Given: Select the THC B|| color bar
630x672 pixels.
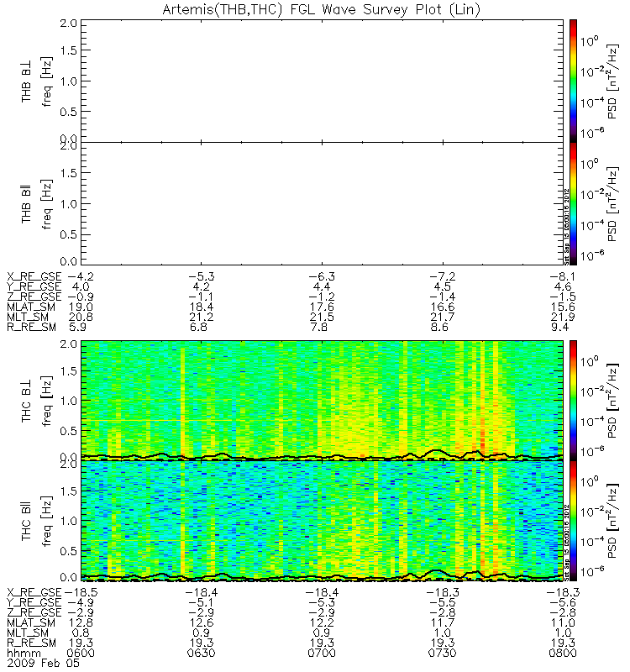Looking at the screenshot, I should tap(573, 521).
